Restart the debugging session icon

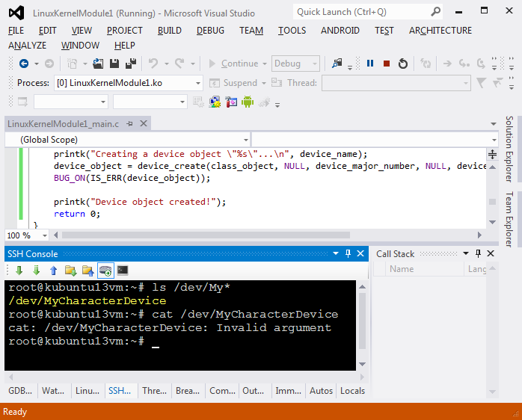click(403, 64)
